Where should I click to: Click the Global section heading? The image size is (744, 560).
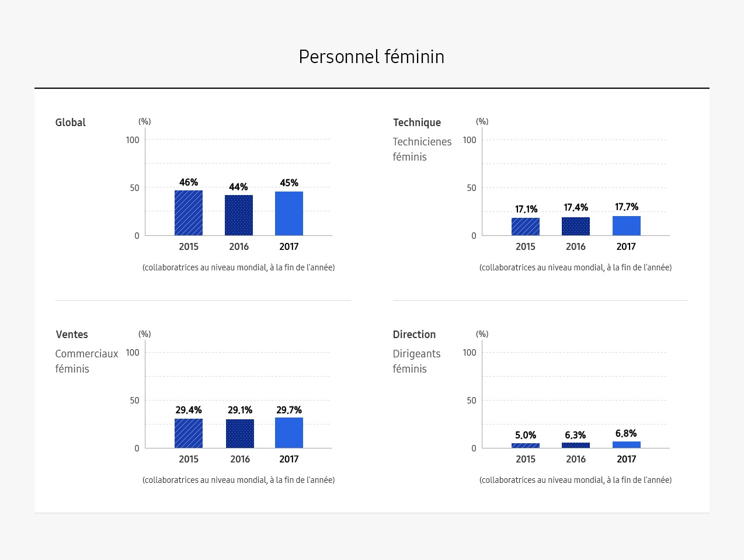point(70,123)
